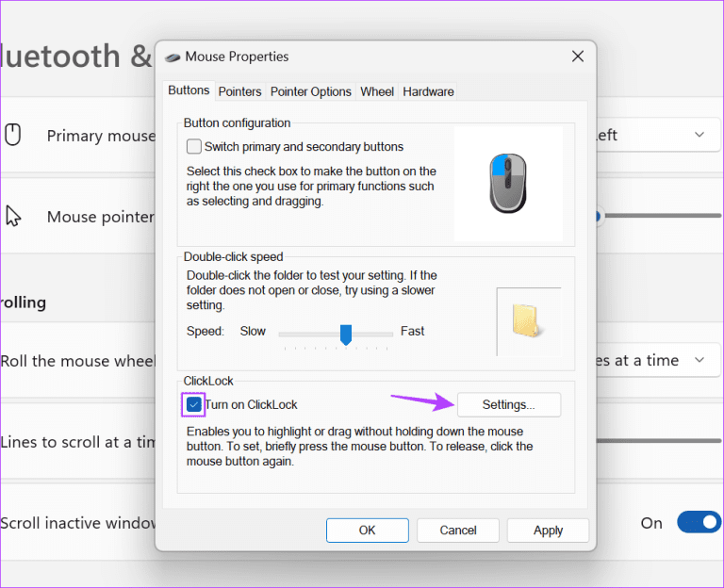Enable Switch primary and secondary buttons

(194, 147)
